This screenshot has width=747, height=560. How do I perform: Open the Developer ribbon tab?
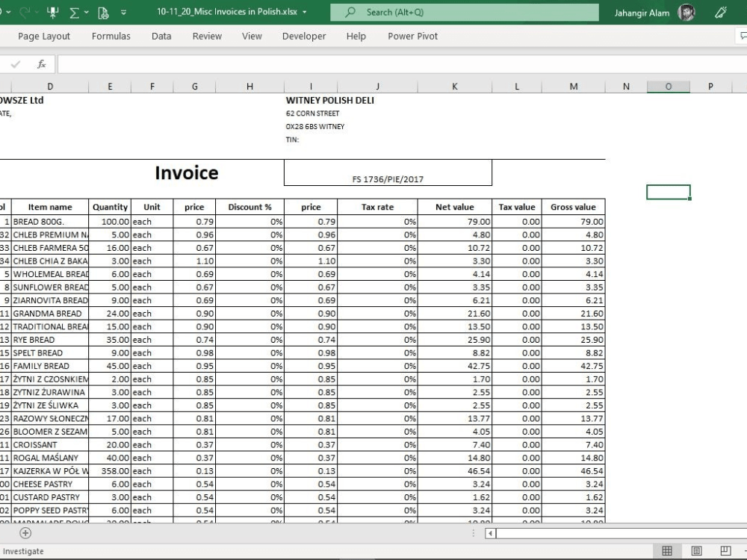point(304,36)
